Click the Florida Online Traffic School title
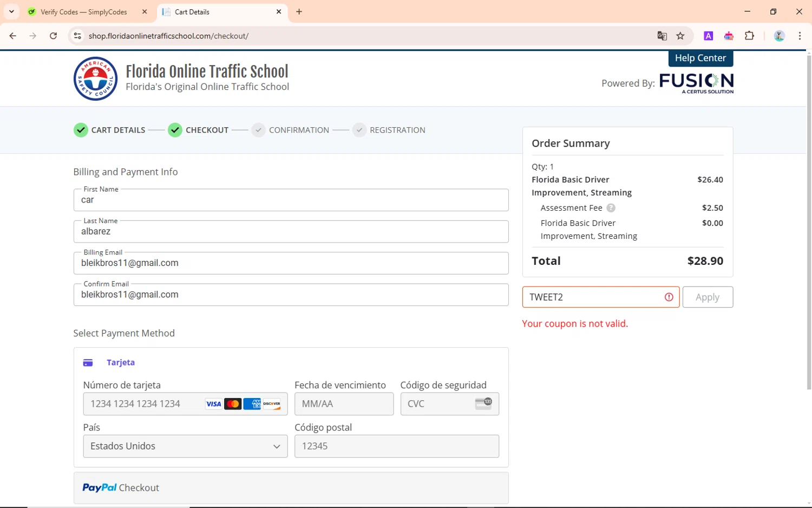Image resolution: width=812 pixels, height=508 pixels. pos(207,71)
